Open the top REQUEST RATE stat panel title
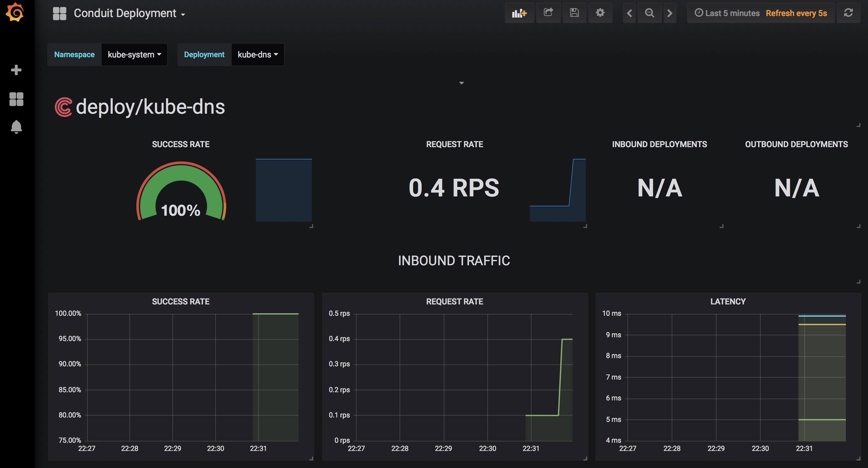This screenshot has height=468, width=868. point(455,144)
